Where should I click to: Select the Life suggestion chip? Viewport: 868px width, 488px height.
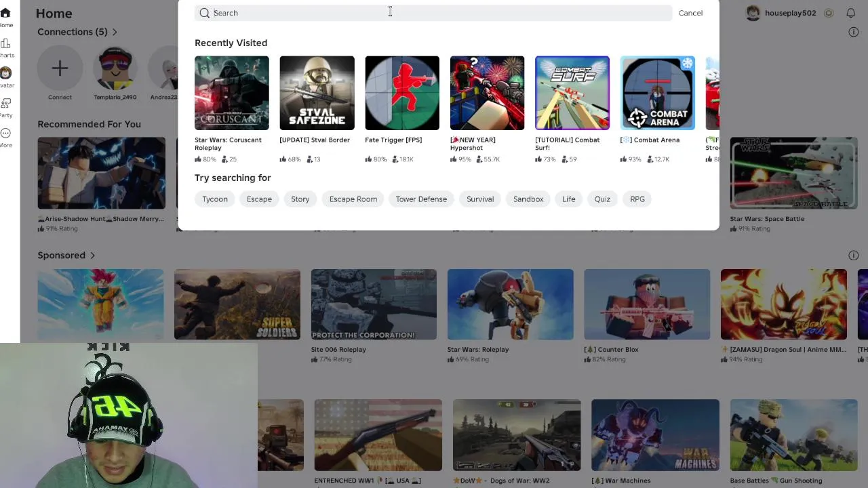tap(568, 199)
